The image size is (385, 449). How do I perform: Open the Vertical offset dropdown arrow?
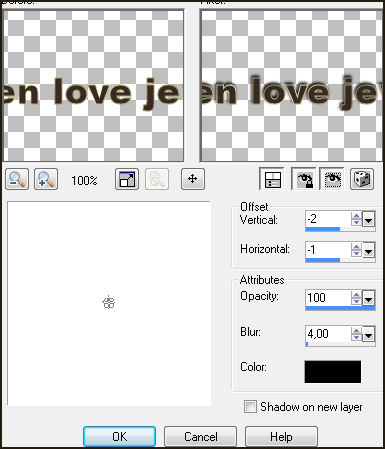coord(369,220)
